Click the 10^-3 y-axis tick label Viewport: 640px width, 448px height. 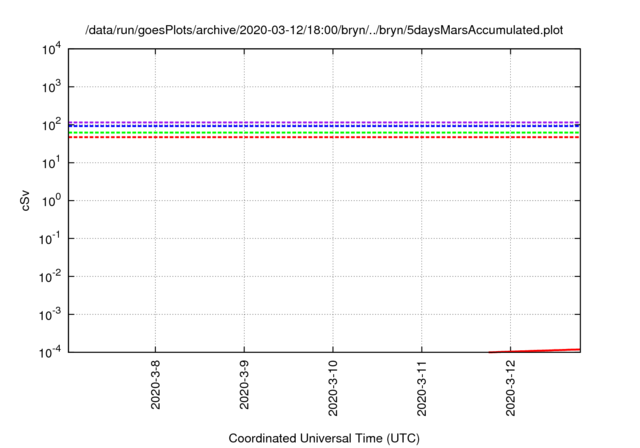click(x=50, y=315)
